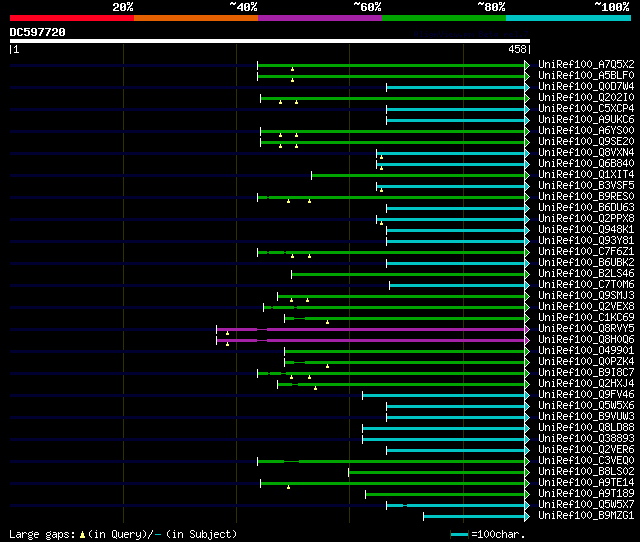Click UniRef100_B8LS02 label
Viewport: 640px width, 542px height.
pos(586,472)
